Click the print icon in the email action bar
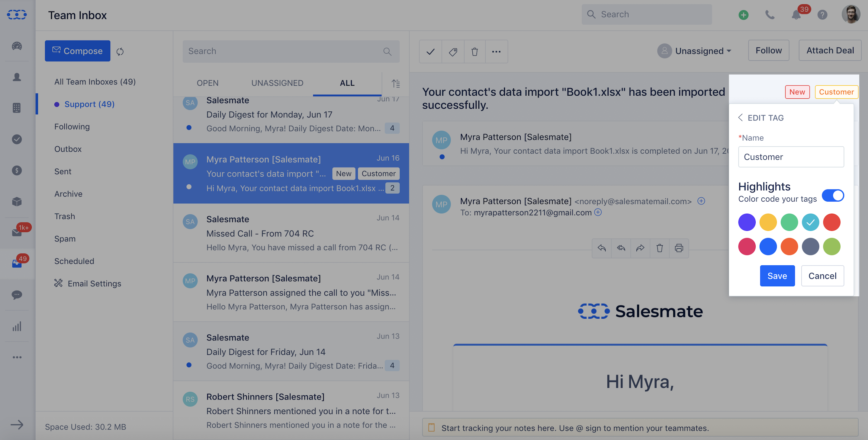This screenshot has width=868, height=440. coord(679,248)
